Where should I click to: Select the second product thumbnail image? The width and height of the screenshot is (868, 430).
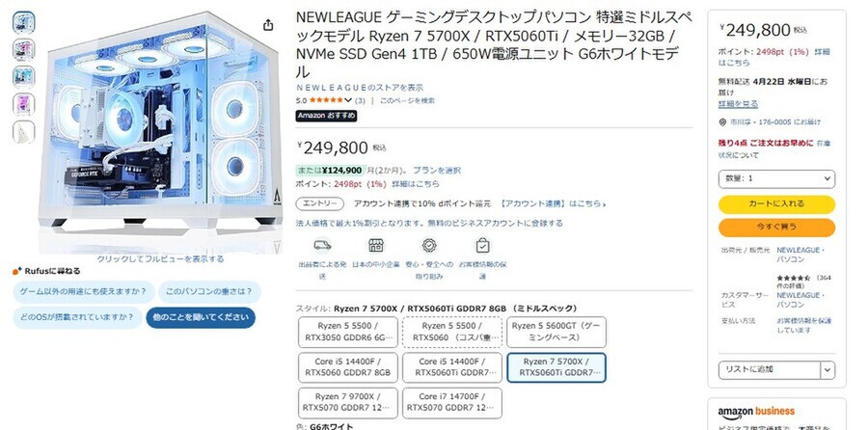[x=24, y=49]
